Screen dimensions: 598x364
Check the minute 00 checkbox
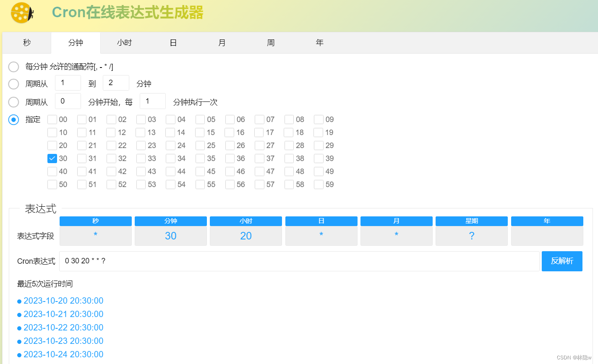(52, 119)
